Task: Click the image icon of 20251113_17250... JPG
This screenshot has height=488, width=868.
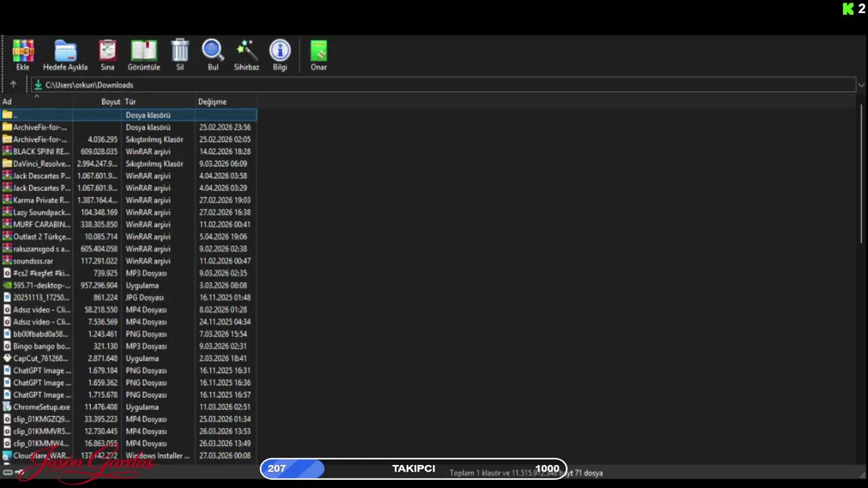Action: tap(7, 298)
